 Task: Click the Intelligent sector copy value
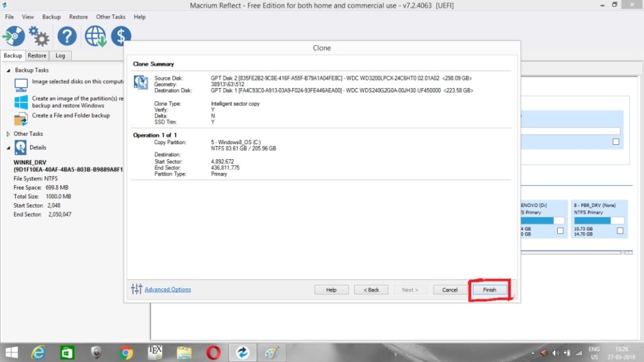click(x=235, y=104)
